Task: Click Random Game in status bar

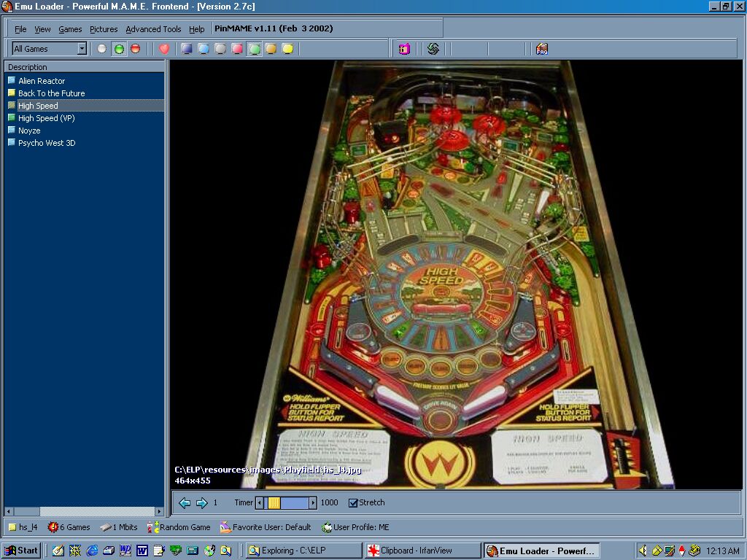Action: (x=179, y=527)
